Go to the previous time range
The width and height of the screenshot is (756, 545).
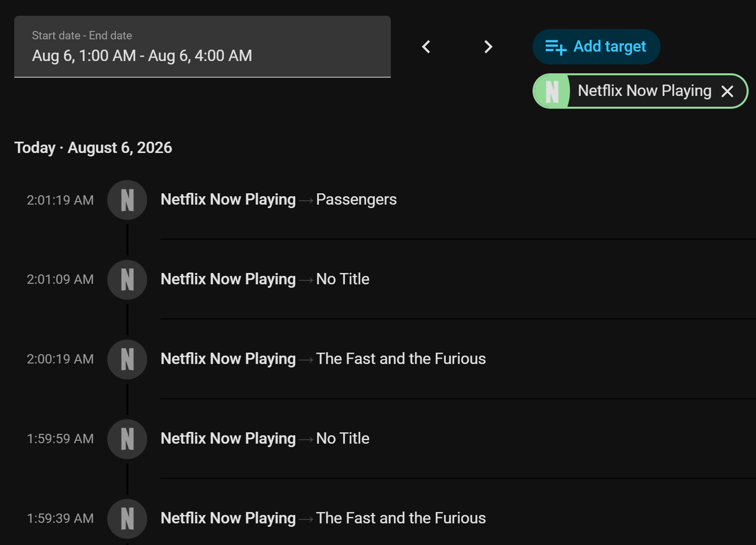tap(426, 47)
